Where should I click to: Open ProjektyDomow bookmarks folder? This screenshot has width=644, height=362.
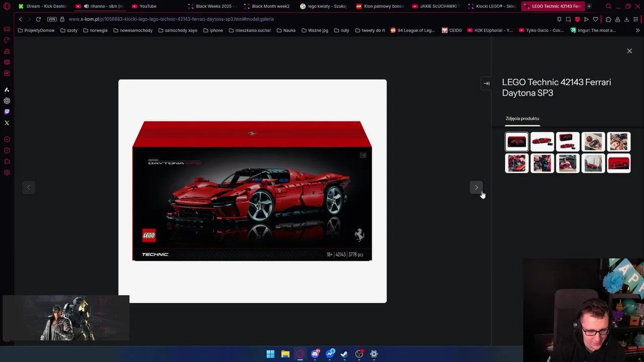coord(36,30)
